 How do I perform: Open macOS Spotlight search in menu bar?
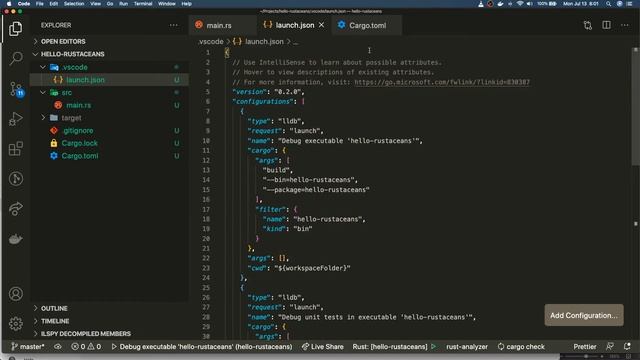608,4
